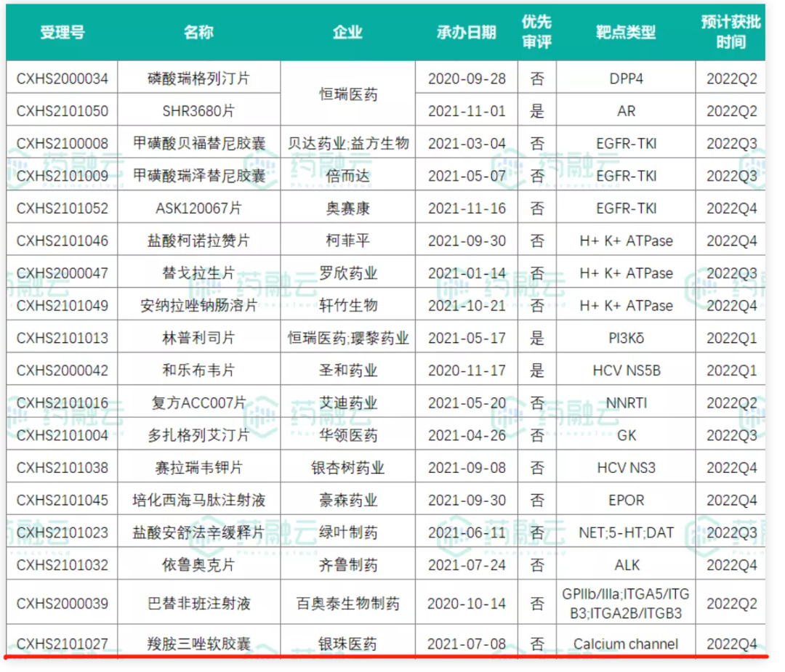
Task: Click 林普利司片 drug name
Action: (198, 338)
